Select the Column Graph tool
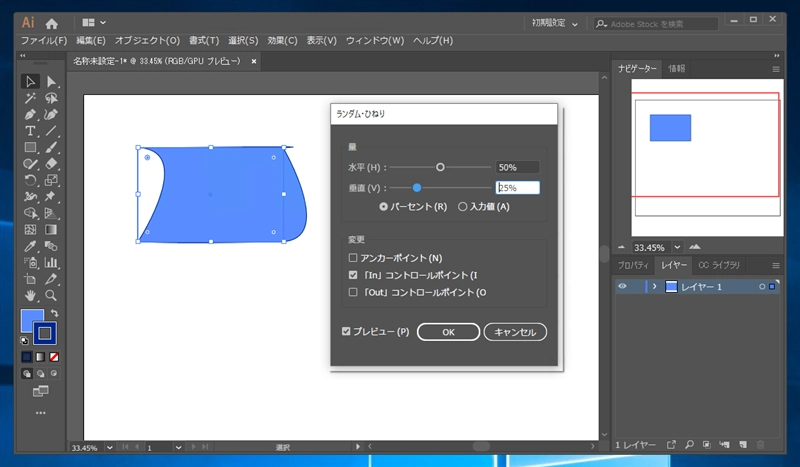Image resolution: width=800 pixels, height=467 pixels. click(51, 262)
